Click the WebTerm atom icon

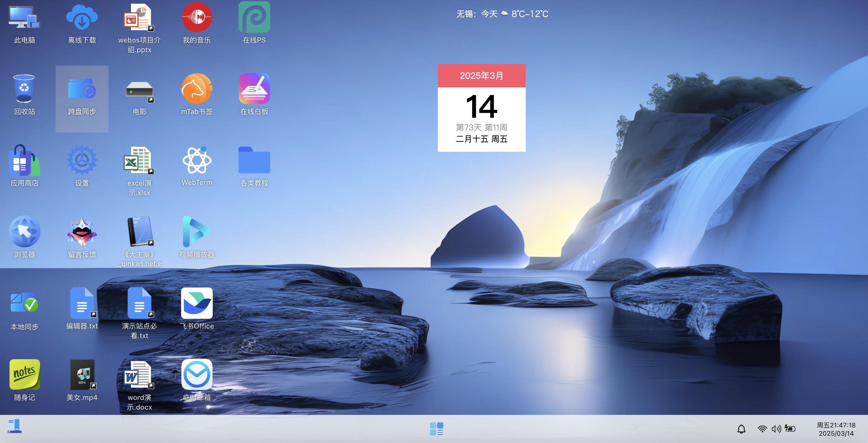[x=197, y=160]
